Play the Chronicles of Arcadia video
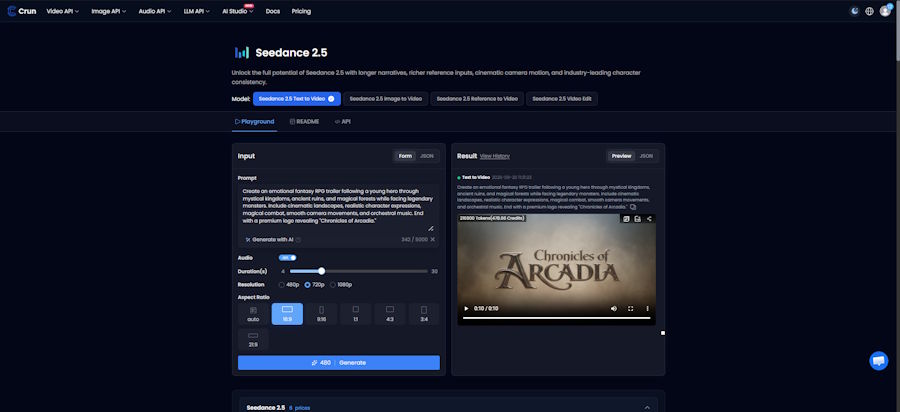This screenshot has height=412, width=900. coord(466,309)
